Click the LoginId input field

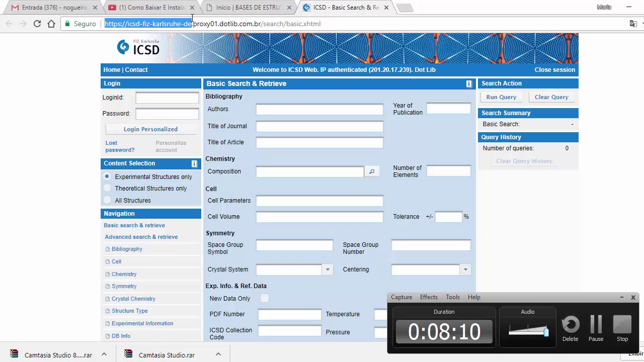[x=167, y=98]
